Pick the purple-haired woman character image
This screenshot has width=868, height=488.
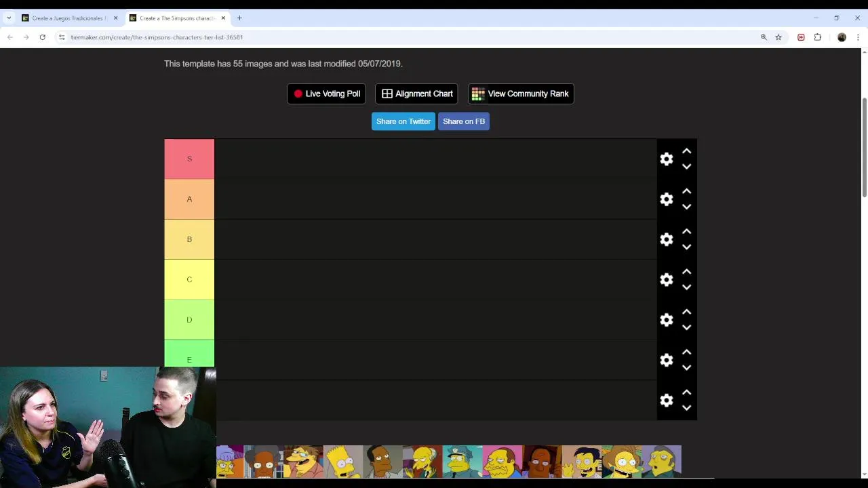pyautogui.click(x=230, y=462)
